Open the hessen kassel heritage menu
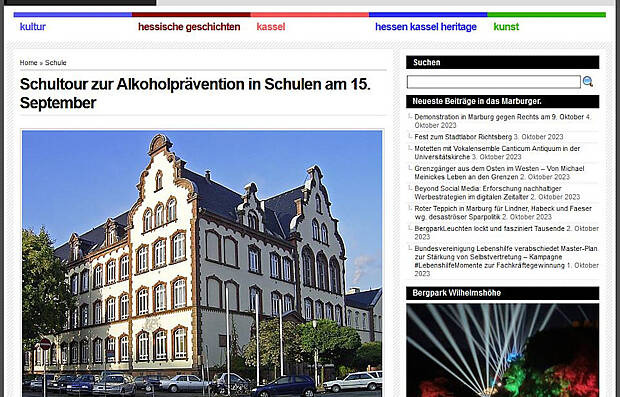Screen dimensions: 620x397 tap(426, 27)
